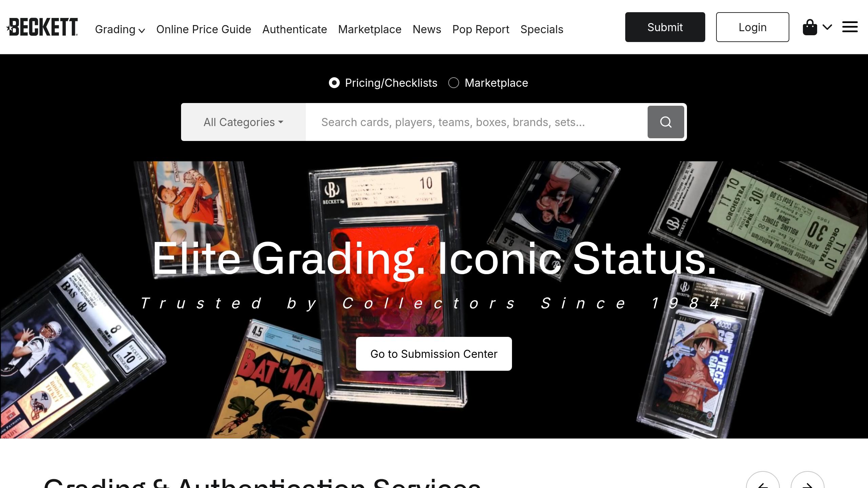Open Marketplace in the top navigation

point(370,29)
